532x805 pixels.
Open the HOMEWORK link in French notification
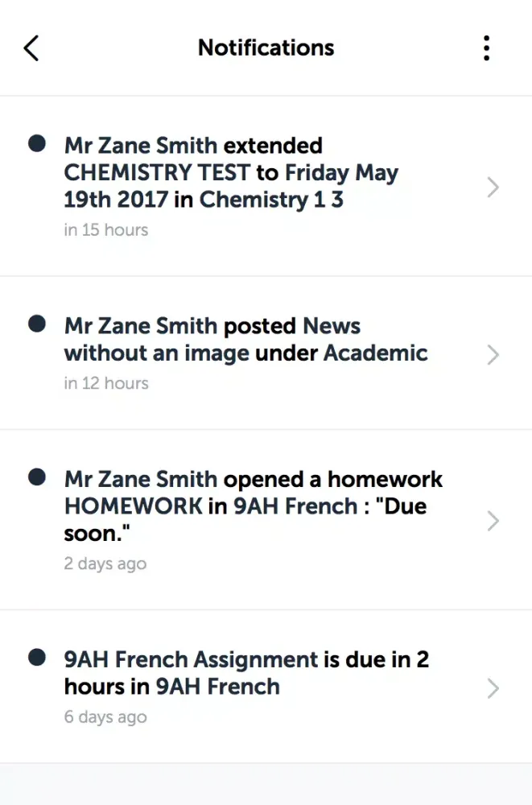tap(134, 506)
